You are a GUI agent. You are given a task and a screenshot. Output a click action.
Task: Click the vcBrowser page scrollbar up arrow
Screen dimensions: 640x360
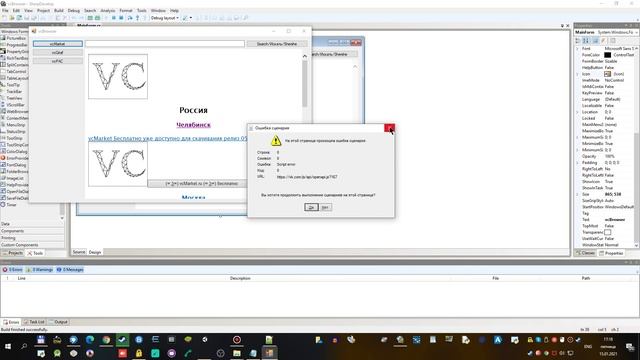[x=304, y=56]
